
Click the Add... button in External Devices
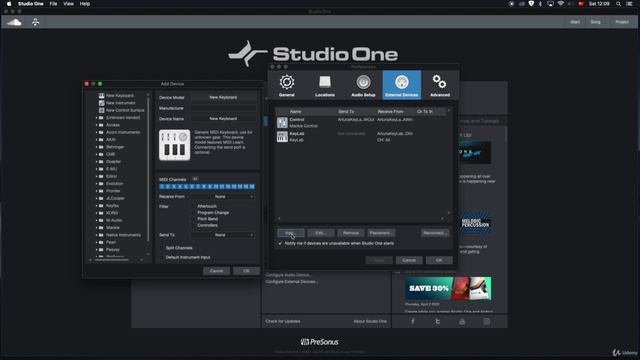(x=290, y=233)
